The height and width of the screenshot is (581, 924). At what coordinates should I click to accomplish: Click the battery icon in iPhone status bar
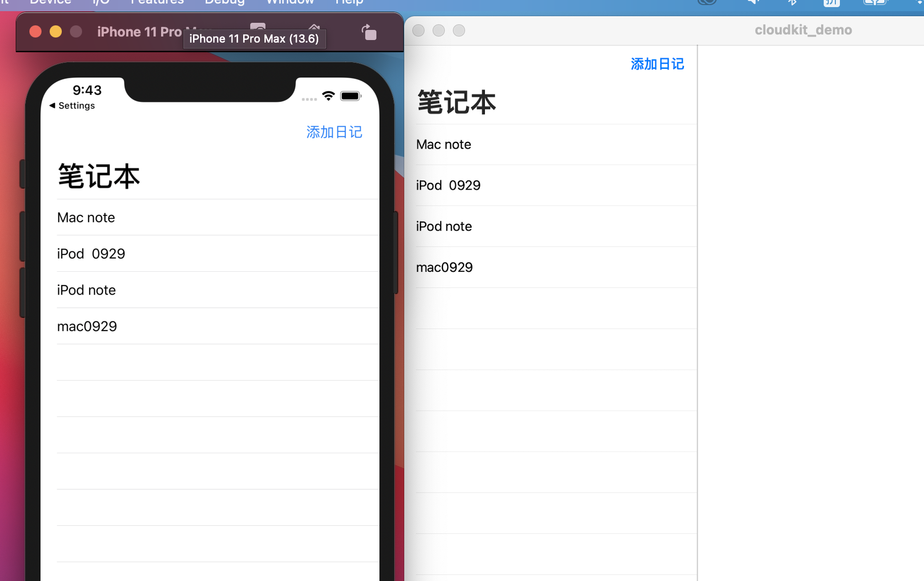point(351,96)
